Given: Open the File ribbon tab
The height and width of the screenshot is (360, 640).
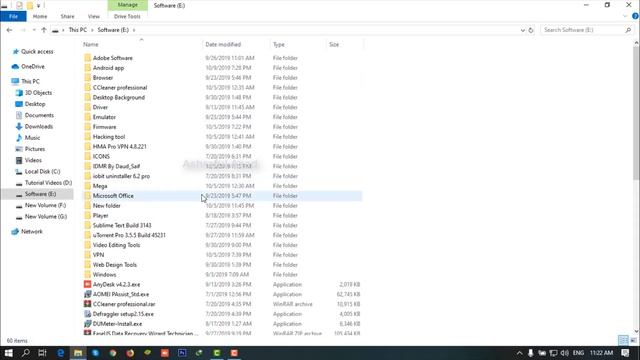Looking at the screenshot, I should (x=13, y=16).
